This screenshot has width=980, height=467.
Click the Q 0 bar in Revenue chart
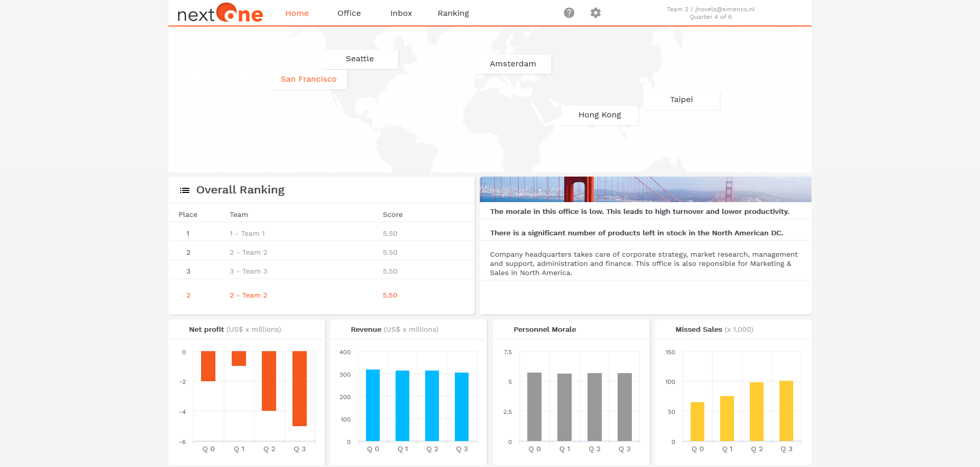[x=373, y=406]
